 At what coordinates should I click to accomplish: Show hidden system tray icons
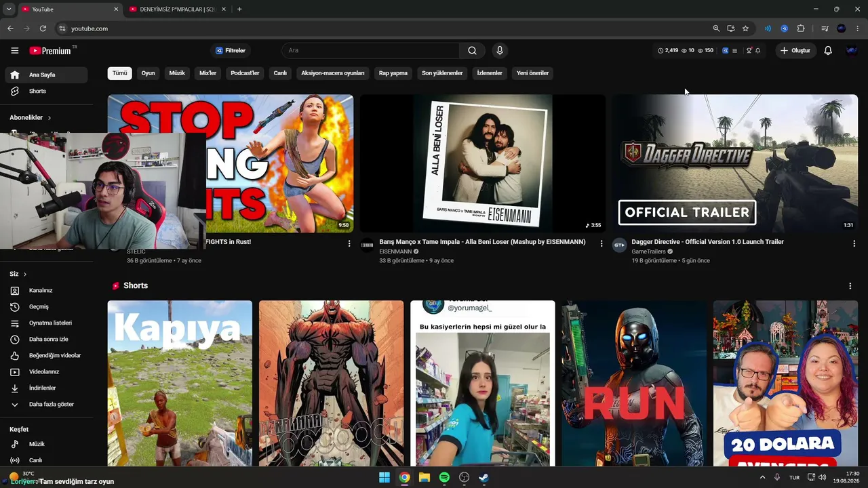762,477
